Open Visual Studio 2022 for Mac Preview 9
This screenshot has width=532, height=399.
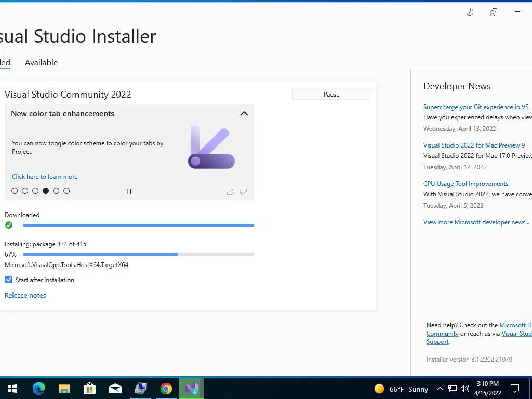point(474,145)
